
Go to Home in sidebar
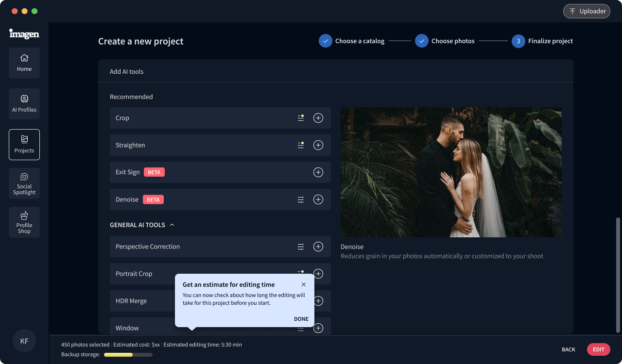[x=24, y=63]
